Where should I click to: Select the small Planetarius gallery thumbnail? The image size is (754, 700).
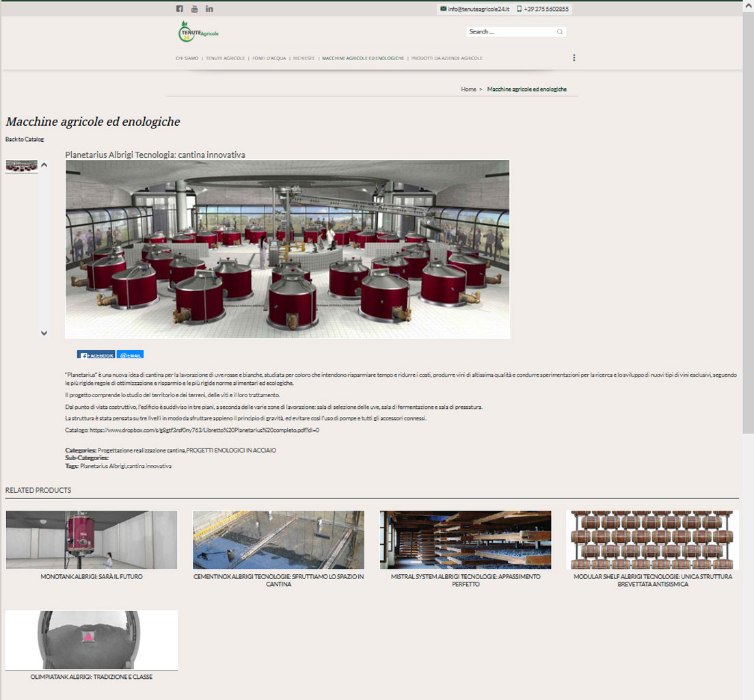[x=22, y=166]
